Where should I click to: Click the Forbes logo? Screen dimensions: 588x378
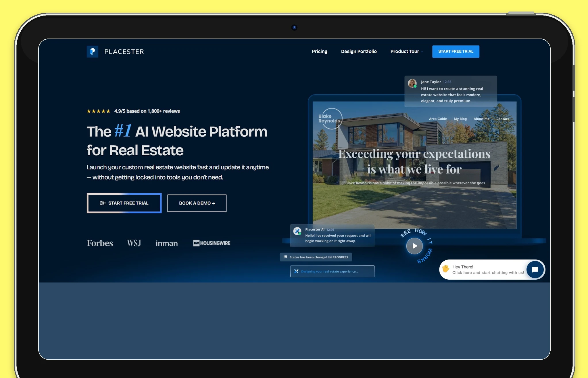click(x=100, y=243)
